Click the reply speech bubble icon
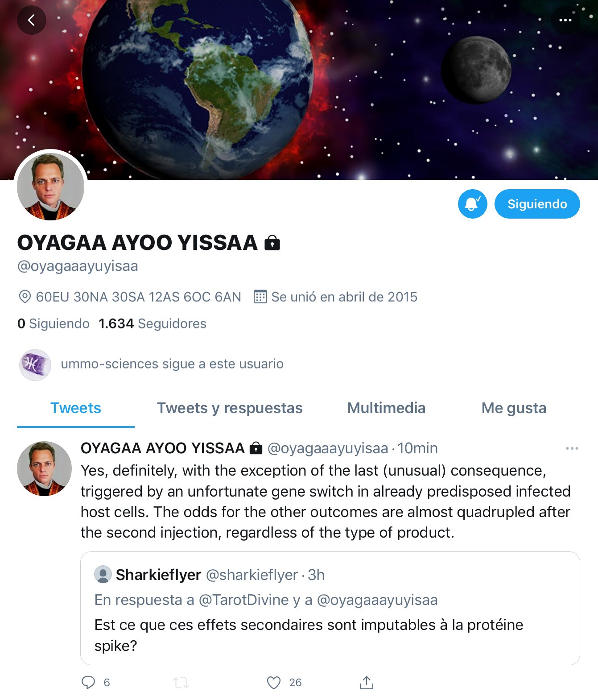Viewport: 598px width, 700px height. [x=88, y=682]
